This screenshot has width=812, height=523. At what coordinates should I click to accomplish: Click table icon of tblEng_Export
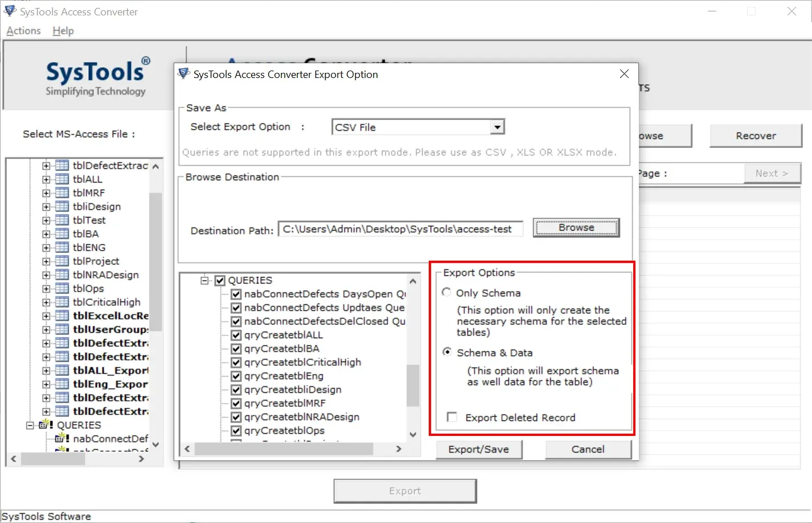[x=62, y=384]
